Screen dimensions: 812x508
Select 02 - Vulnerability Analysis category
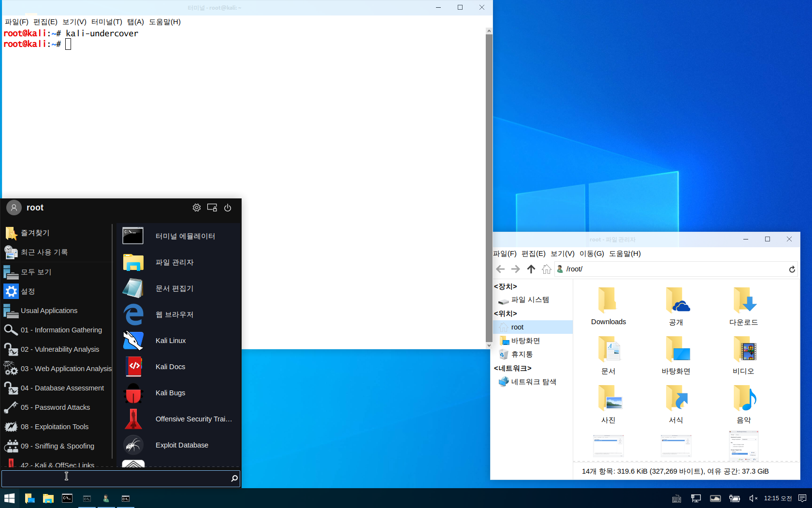(x=57, y=349)
